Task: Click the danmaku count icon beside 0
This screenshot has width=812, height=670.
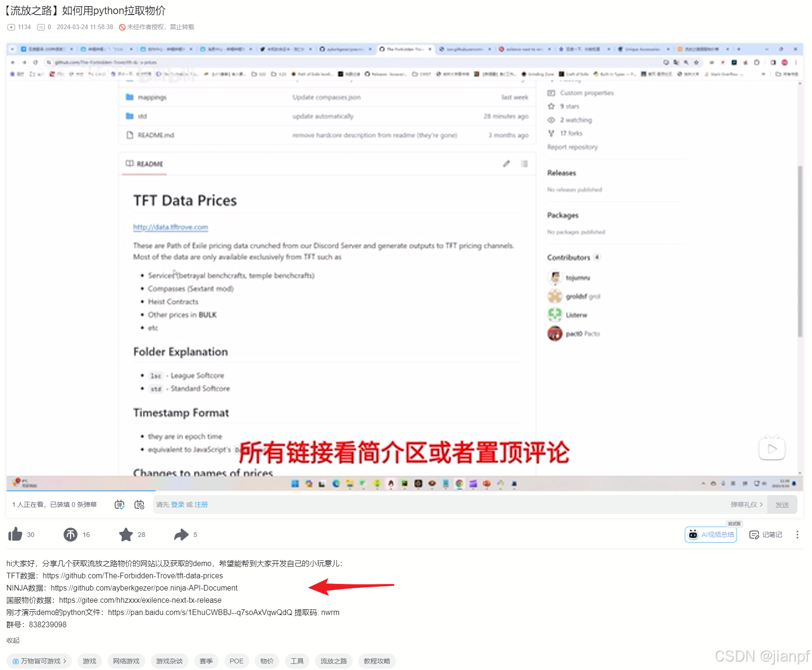Action: click(x=41, y=27)
